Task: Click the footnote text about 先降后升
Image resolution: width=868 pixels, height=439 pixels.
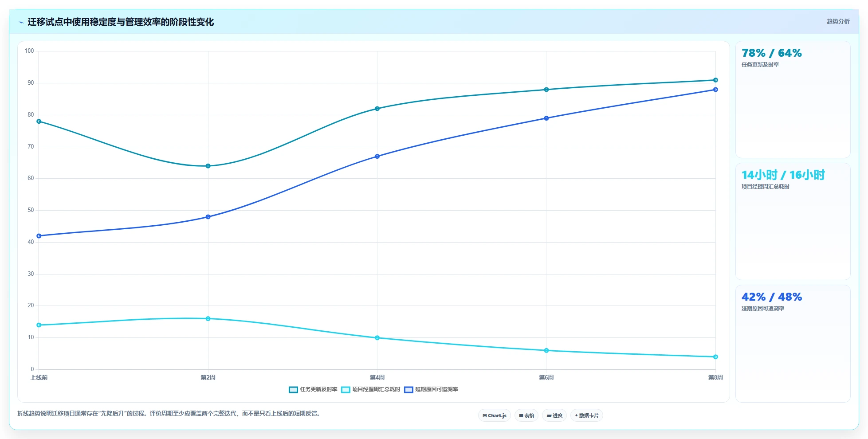Action: (169, 413)
